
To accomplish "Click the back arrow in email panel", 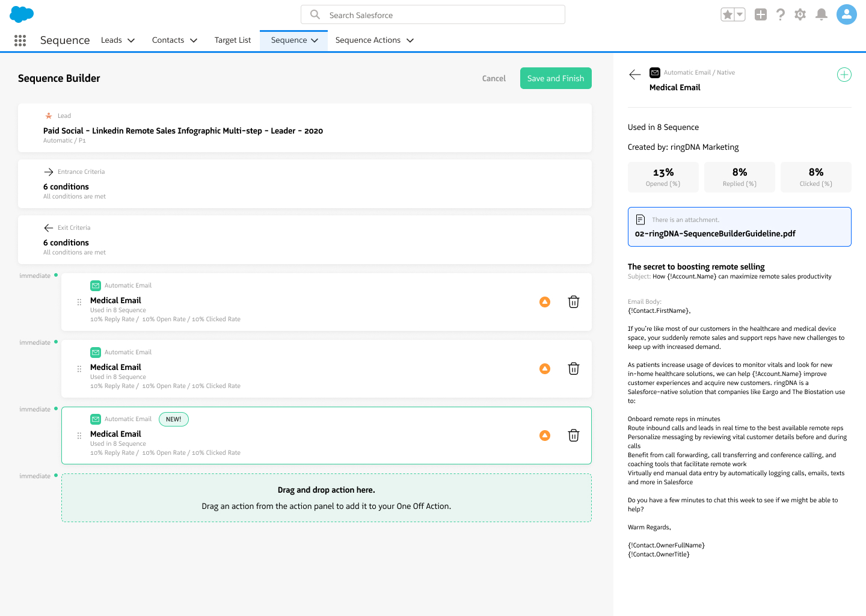I will point(635,75).
